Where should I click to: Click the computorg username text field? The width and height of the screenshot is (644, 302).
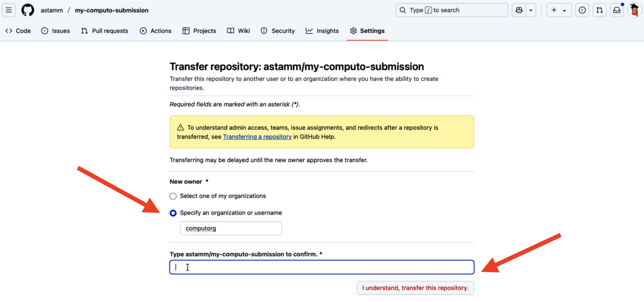(231, 228)
